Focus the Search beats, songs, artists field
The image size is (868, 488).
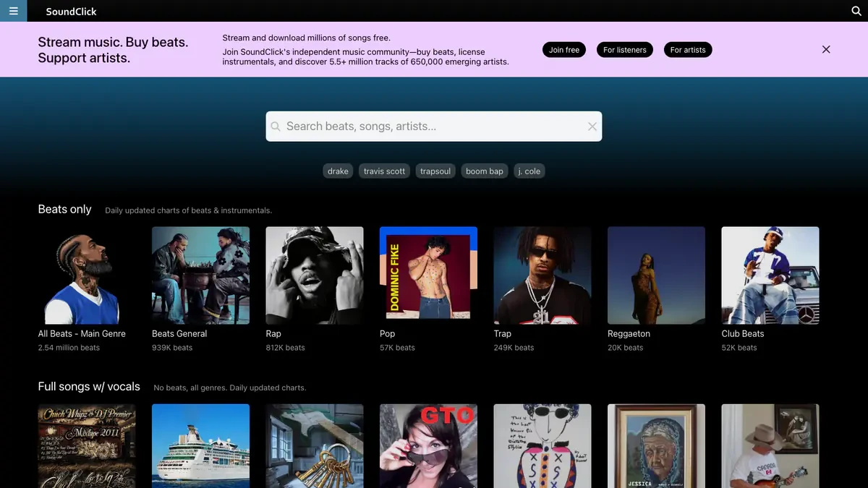click(x=434, y=127)
